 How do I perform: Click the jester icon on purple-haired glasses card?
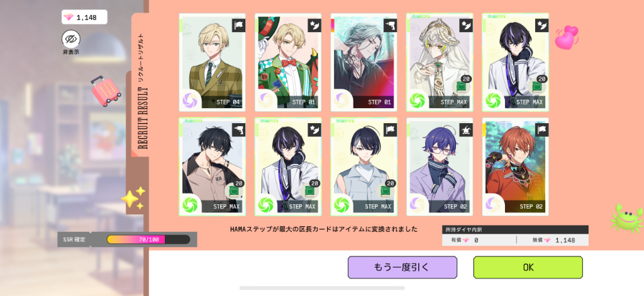(x=466, y=129)
